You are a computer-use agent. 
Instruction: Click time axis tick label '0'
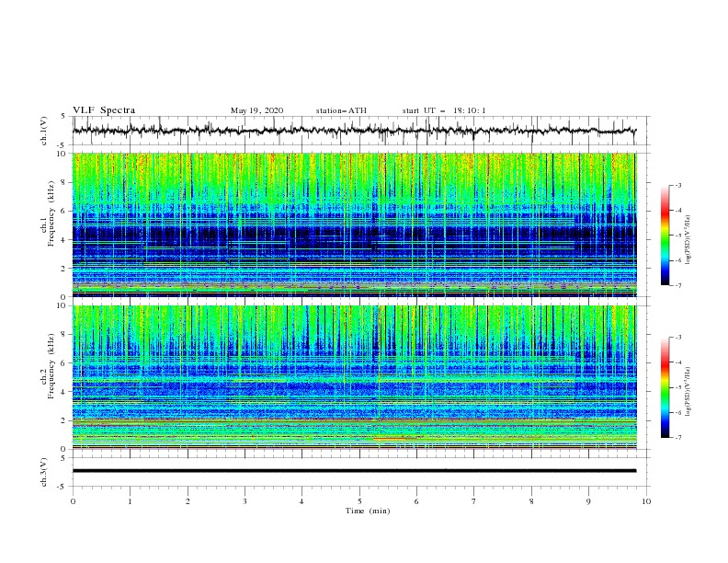tap(73, 501)
